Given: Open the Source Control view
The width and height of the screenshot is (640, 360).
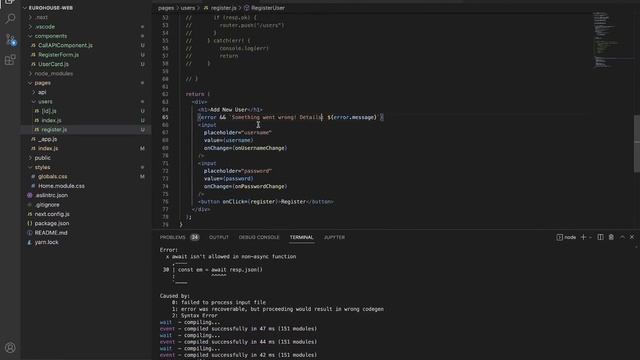Looking at the screenshot, I should [x=10, y=39].
